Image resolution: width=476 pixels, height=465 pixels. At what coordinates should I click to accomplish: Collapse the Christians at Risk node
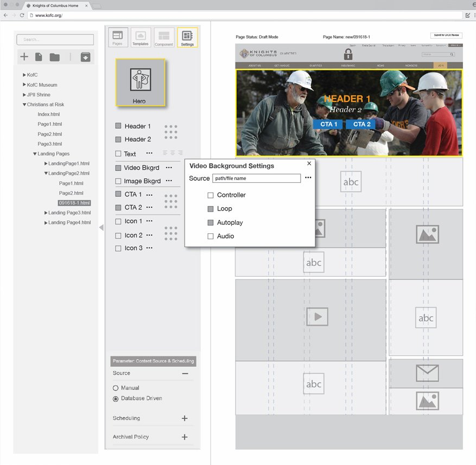(x=24, y=104)
